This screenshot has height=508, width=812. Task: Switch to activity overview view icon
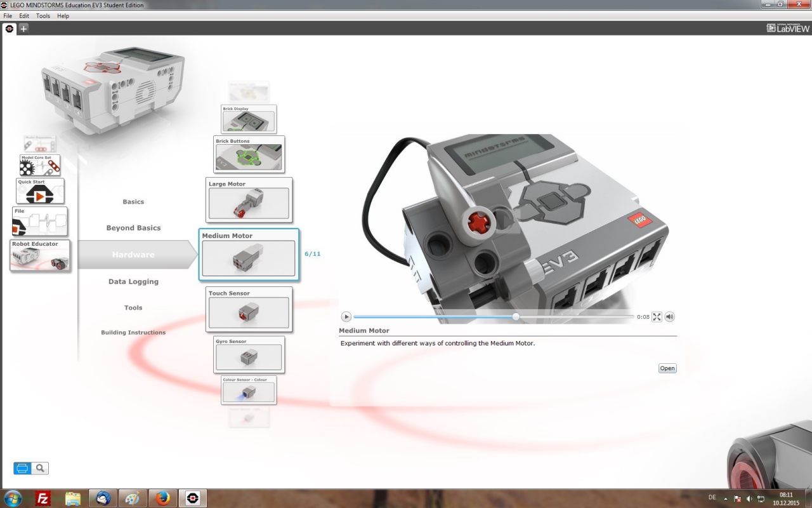coord(22,469)
